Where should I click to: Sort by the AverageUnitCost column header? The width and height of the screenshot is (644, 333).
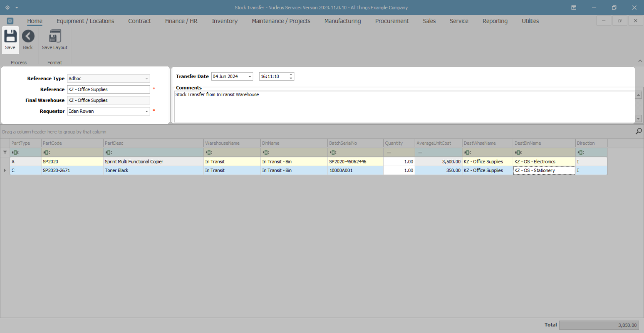438,143
